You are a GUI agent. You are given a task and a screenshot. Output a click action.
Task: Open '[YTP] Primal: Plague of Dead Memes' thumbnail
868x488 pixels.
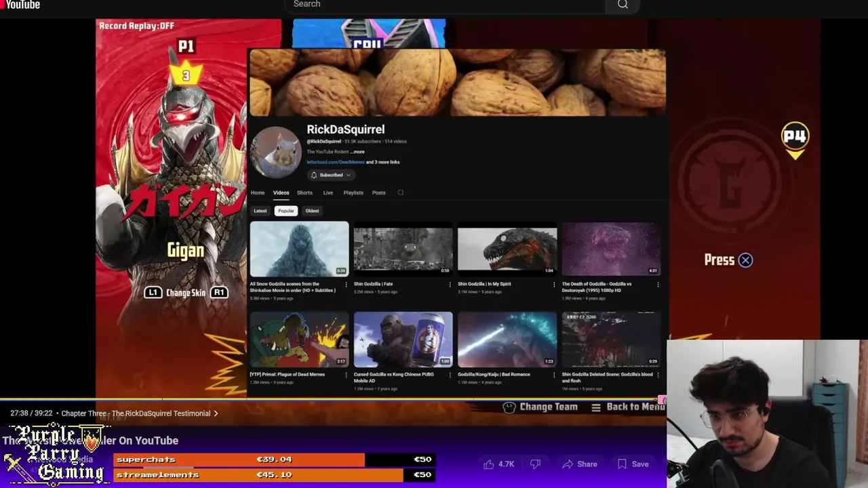[x=299, y=339]
